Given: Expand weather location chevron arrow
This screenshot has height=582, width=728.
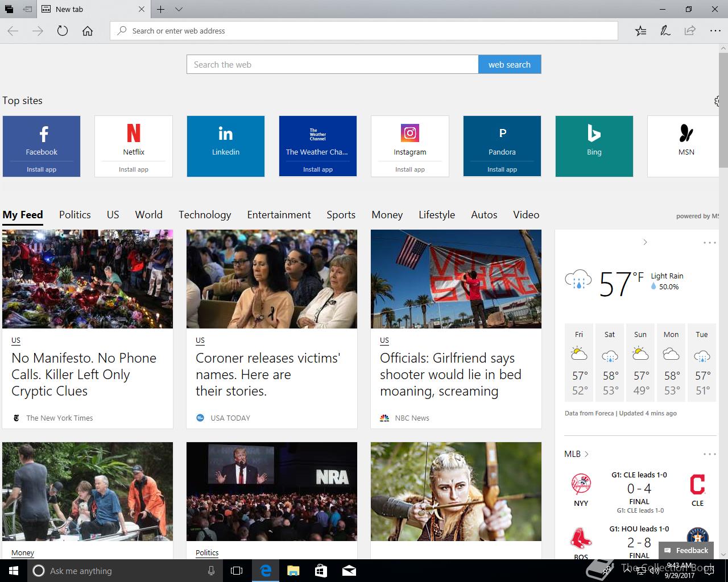Looking at the screenshot, I should tap(645, 242).
